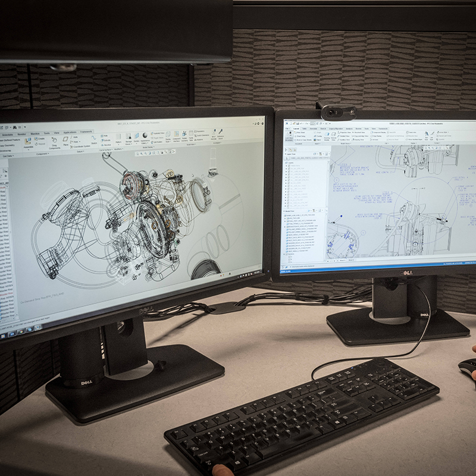Screen dimensions: 476x476
Task: Toggle Exploded View on left monitor
Action: (x=157, y=133)
